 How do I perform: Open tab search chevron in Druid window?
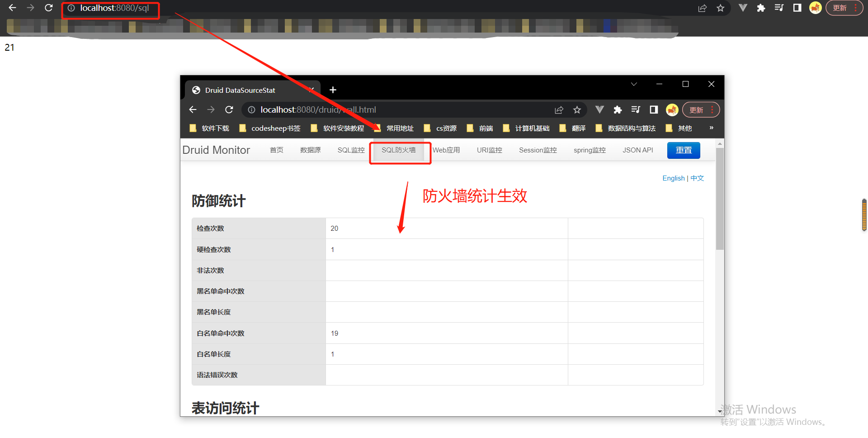click(x=634, y=84)
